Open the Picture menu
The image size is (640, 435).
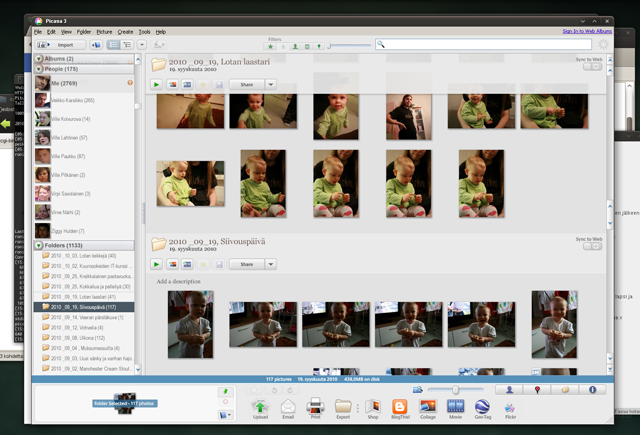click(104, 31)
